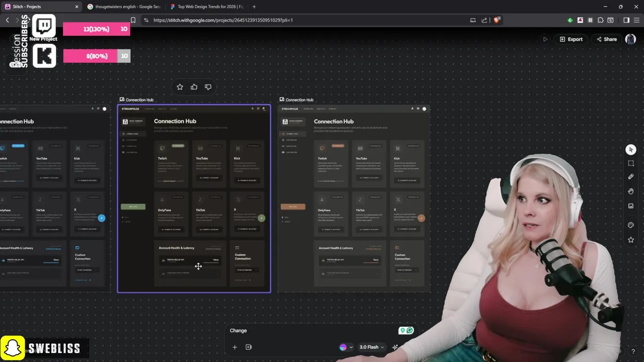Screen dimensions: 644x362
Task: Select the hand pan tool
Action: [x=631, y=192]
